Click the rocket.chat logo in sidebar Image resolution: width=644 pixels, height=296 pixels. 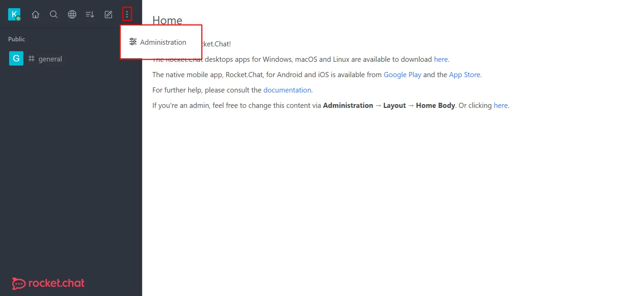coord(48,283)
